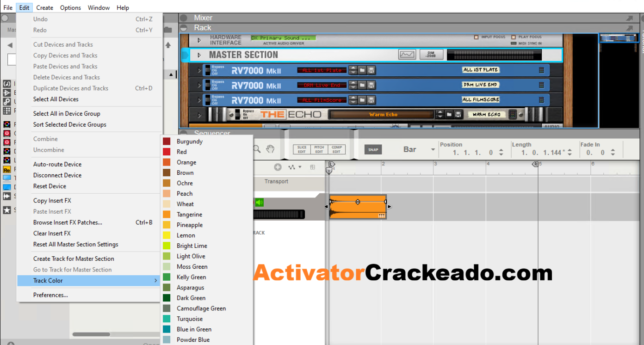Viewport: 644px width, 345px height.
Task: Open patch browser folder for ALL FilmScore
Action: [x=363, y=100]
